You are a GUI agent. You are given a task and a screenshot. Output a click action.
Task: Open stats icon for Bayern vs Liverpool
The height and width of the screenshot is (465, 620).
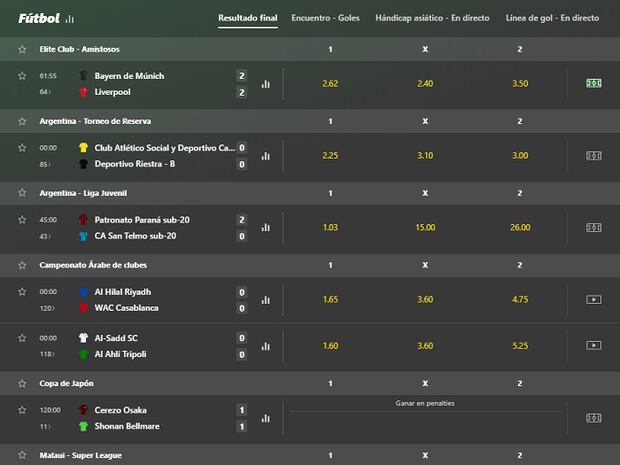pos(266,84)
